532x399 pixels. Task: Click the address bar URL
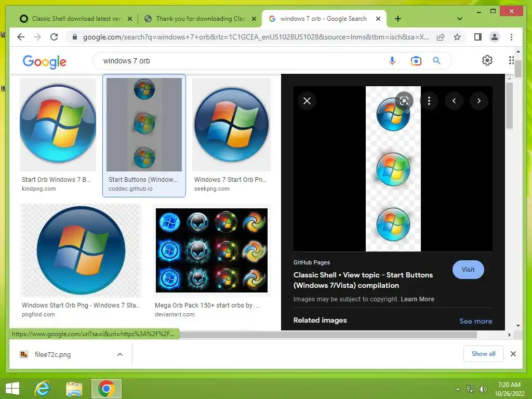(x=256, y=37)
